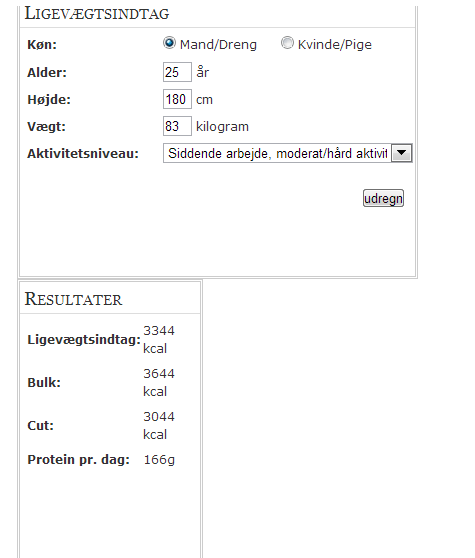475x558 pixels.
Task: Click the Alder age input field
Action: [177, 72]
